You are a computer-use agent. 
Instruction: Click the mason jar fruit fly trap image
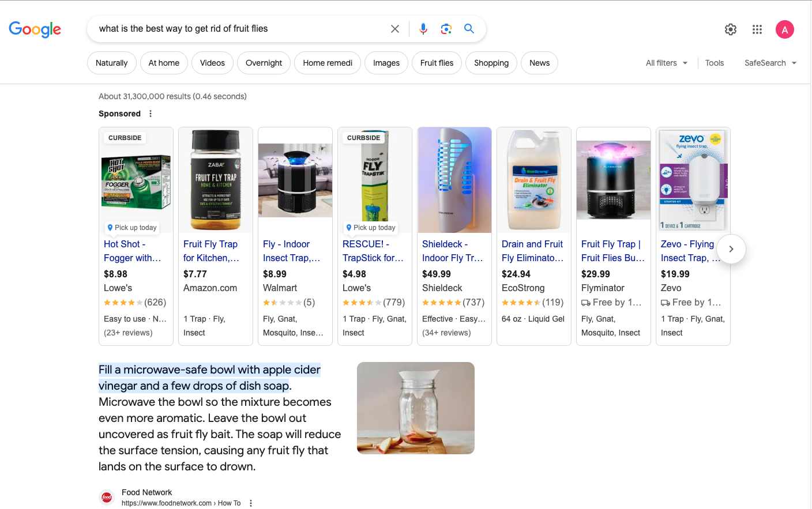click(x=415, y=408)
